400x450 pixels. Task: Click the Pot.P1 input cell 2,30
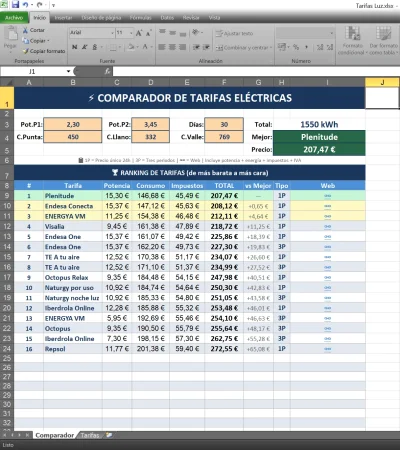click(x=73, y=124)
